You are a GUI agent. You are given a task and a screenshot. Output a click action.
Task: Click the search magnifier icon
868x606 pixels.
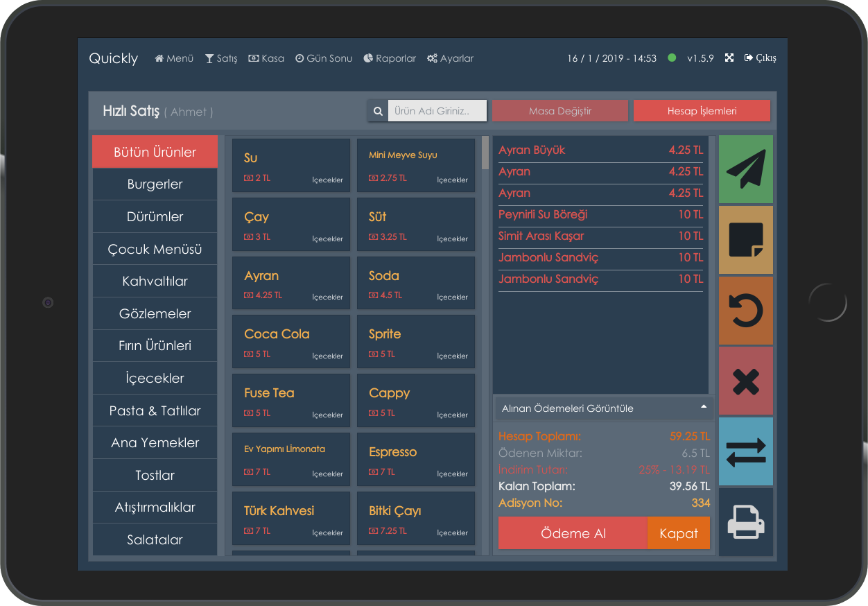click(x=378, y=110)
